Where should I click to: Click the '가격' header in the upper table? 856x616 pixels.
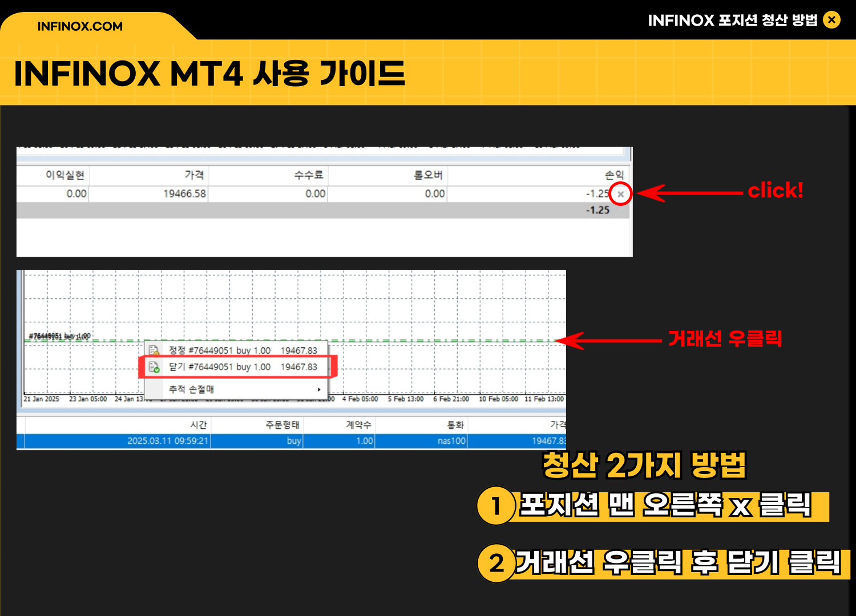tap(194, 175)
